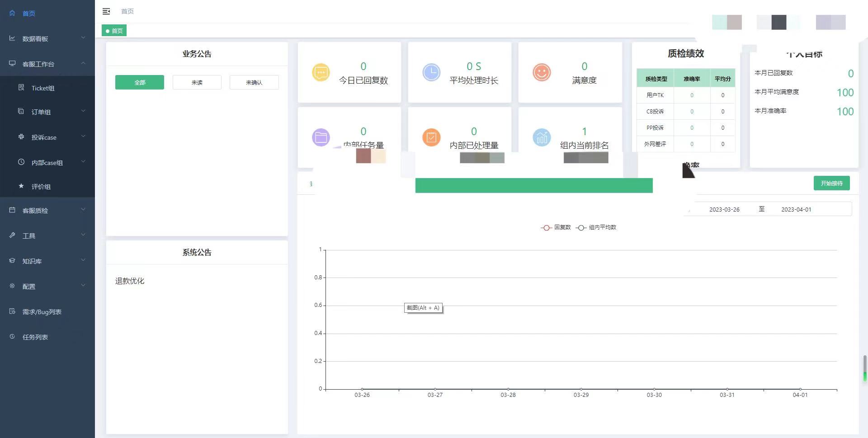Expand the 知识库 menu arrow
Screen dimensions: 868x438
click(x=83, y=260)
